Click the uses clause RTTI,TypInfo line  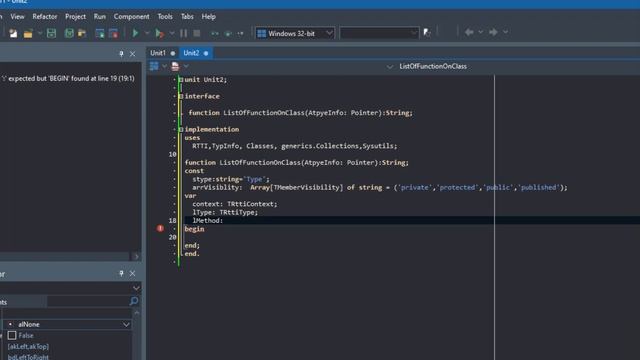pyautogui.click(x=294, y=146)
